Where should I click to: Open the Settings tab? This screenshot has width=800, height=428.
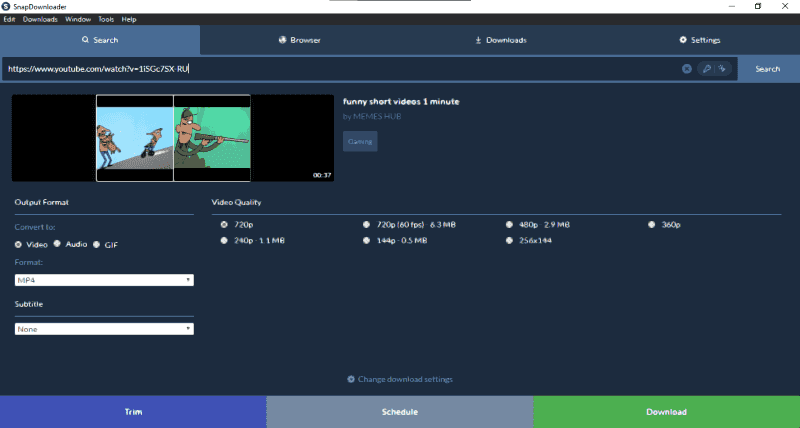click(699, 40)
